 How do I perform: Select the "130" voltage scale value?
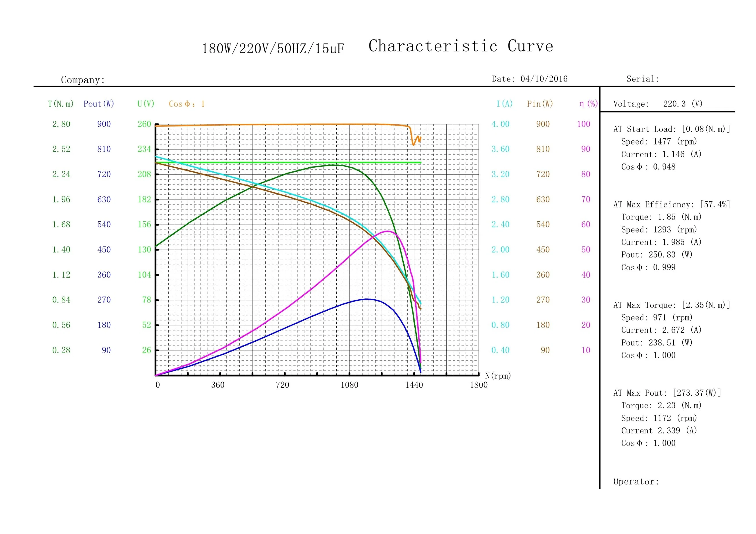pos(144,250)
